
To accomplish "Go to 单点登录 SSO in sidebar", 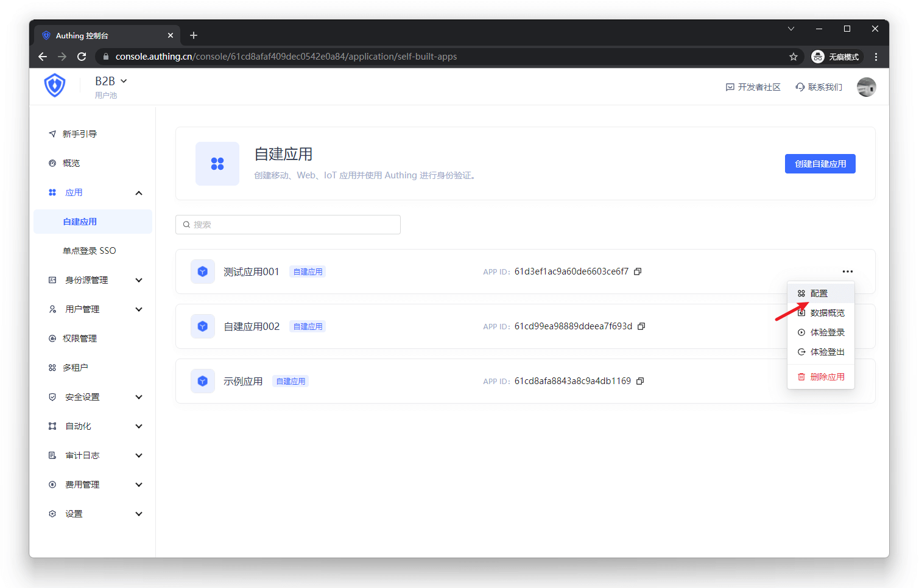I will pos(89,251).
